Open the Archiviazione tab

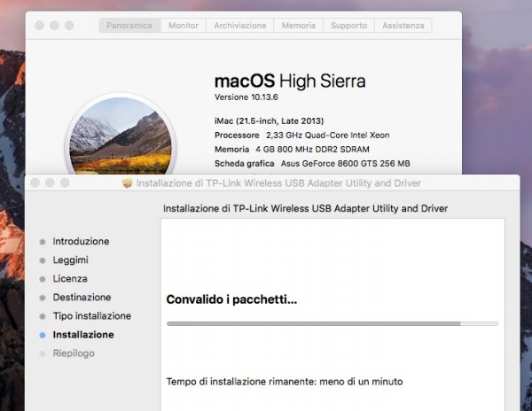point(240,26)
